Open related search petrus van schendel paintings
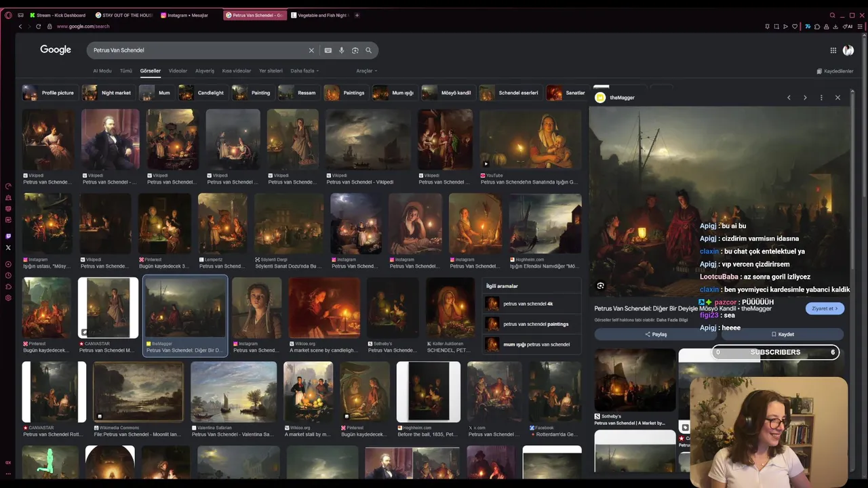 pyautogui.click(x=532, y=324)
